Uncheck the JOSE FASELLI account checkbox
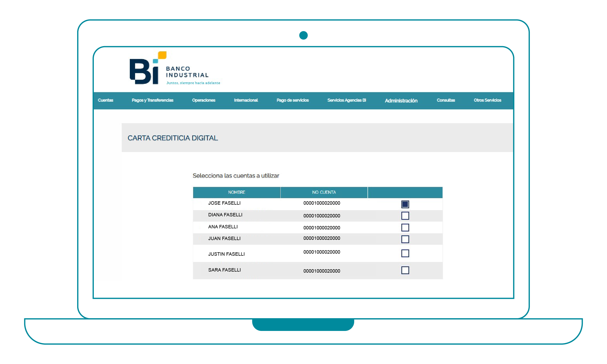Screen dimensions: 607x364 pyautogui.click(x=405, y=204)
